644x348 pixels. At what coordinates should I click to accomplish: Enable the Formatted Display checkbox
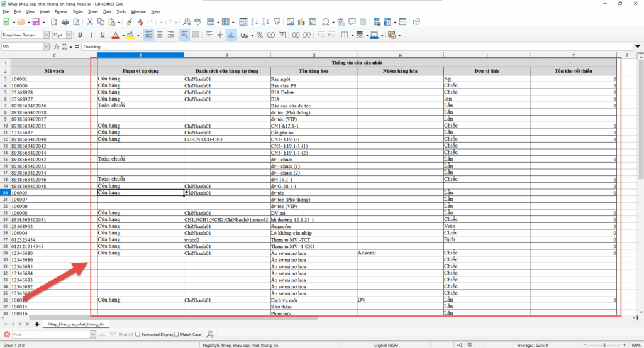[x=138, y=334]
